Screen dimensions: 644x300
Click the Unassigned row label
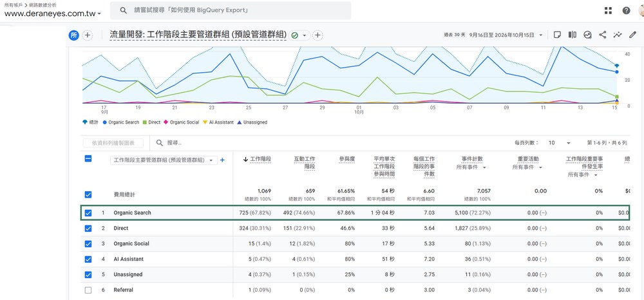click(128, 274)
